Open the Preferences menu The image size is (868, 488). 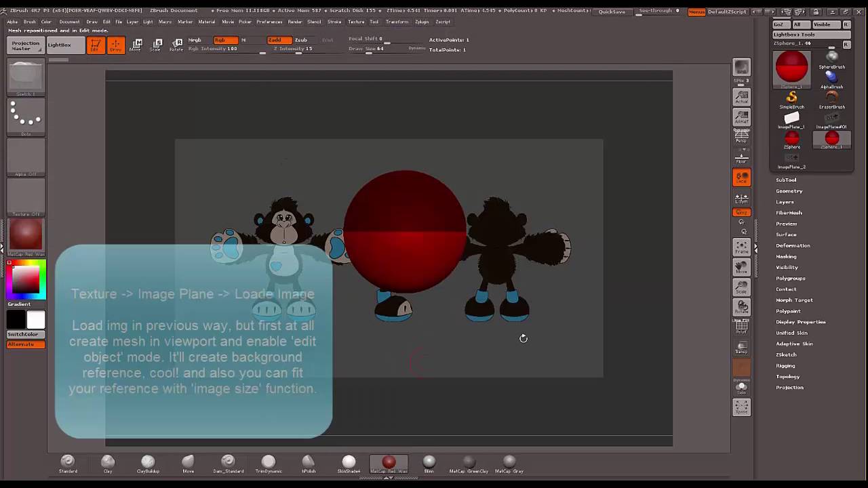pos(269,22)
